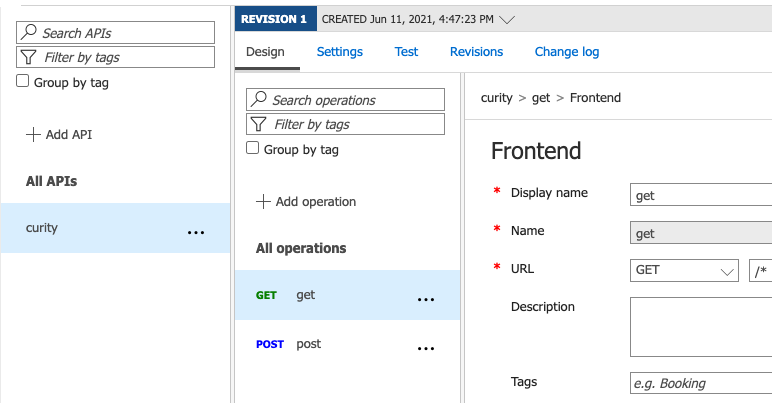This screenshot has height=403, width=772.
Task: Click the All operations heading
Action: (301, 248)
